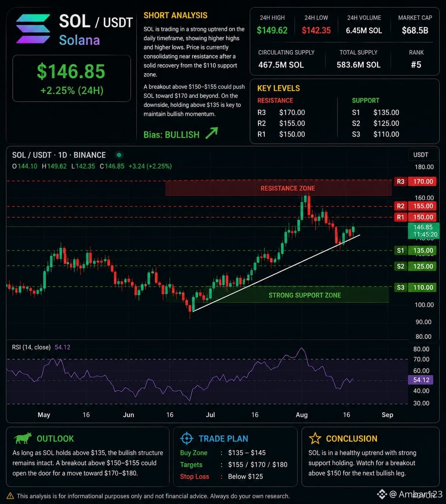Click the SUPPORT column header in Key Levels

[365, 101]
